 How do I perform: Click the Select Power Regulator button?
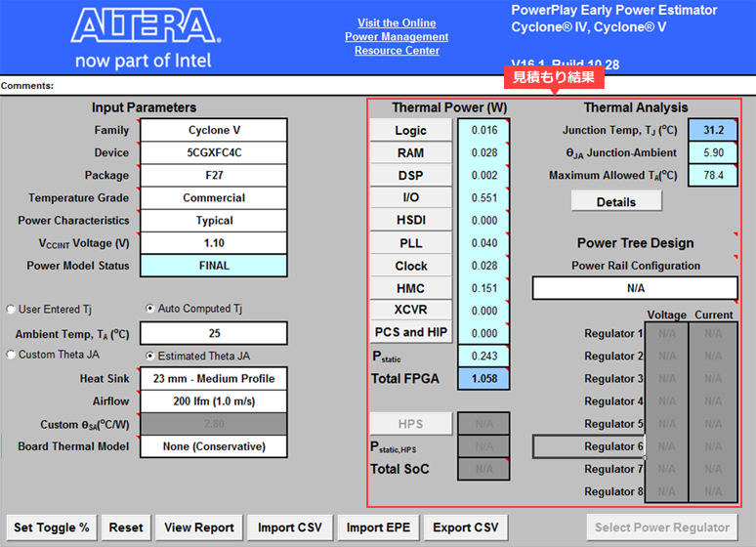(662, 527)
